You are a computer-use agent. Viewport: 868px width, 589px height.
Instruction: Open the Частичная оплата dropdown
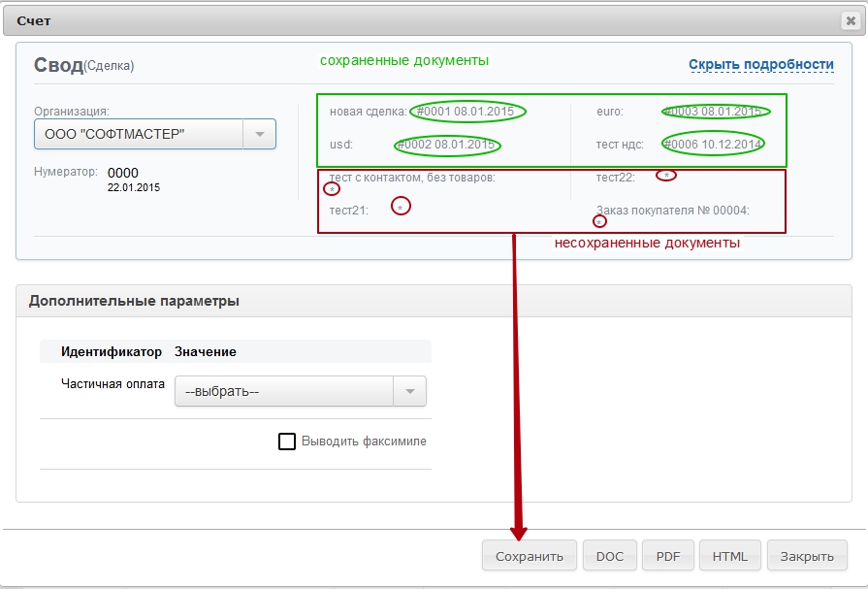coord(301,392)
